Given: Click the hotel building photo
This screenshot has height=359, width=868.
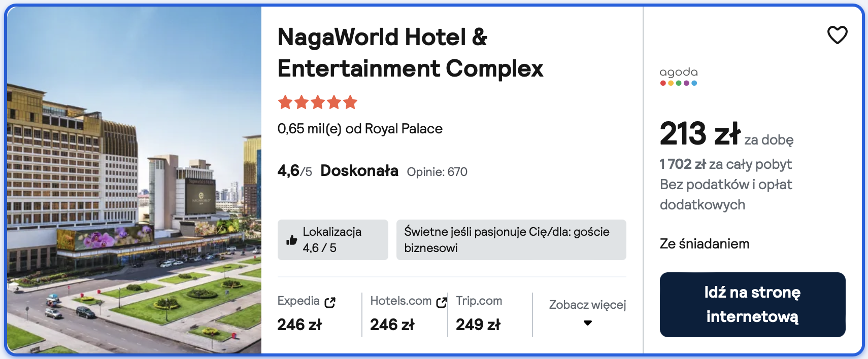Looking at the screenshot, I should [x=134, y=180].
